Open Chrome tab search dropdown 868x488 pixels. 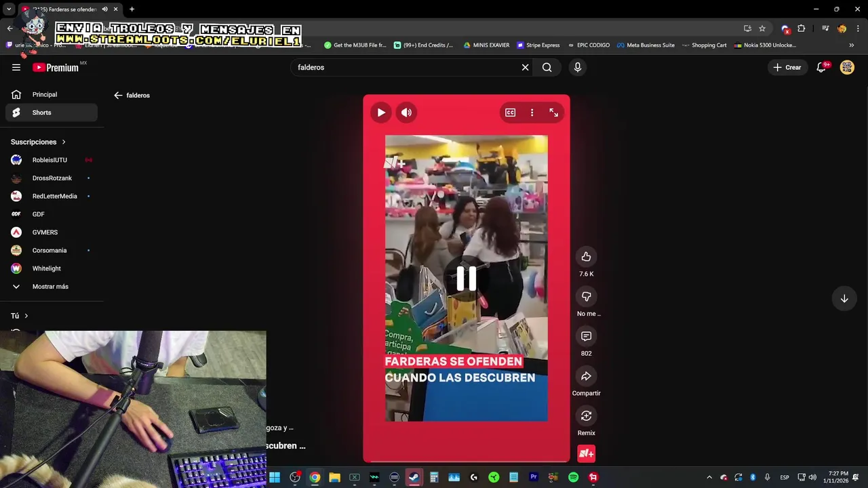[x=9, y=9]
